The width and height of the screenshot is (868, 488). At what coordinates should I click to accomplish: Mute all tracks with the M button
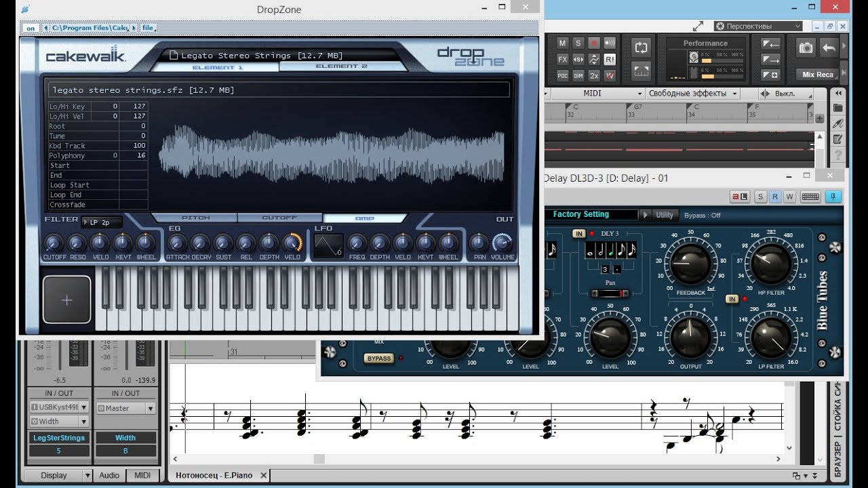coord(562,43)
